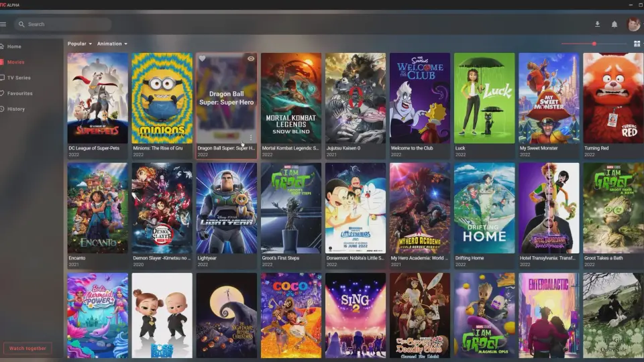644x362 pixels.
Task: Click into the Search field
Action: [x=63, y=24]
